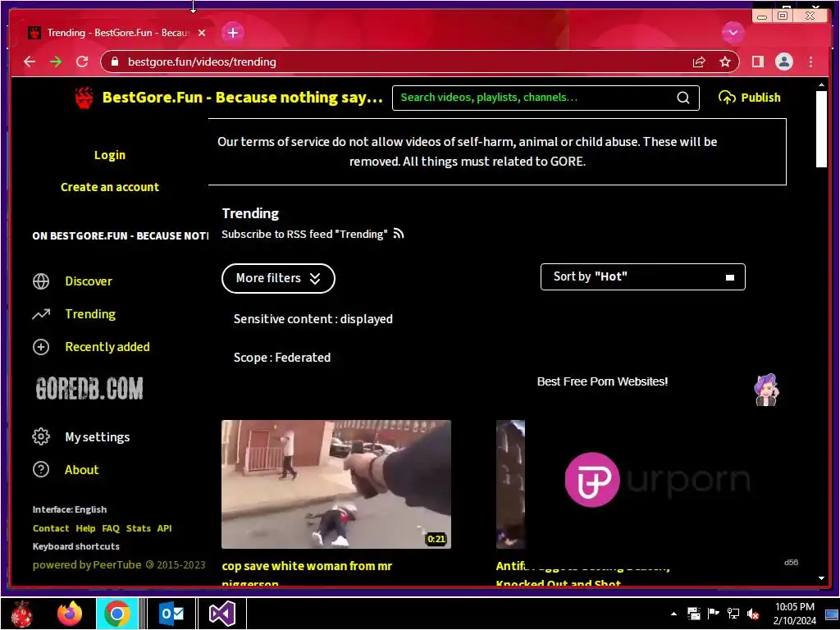840x630 pixels.
Task: Click the GOREDB.COM banner
Action: 89,388
